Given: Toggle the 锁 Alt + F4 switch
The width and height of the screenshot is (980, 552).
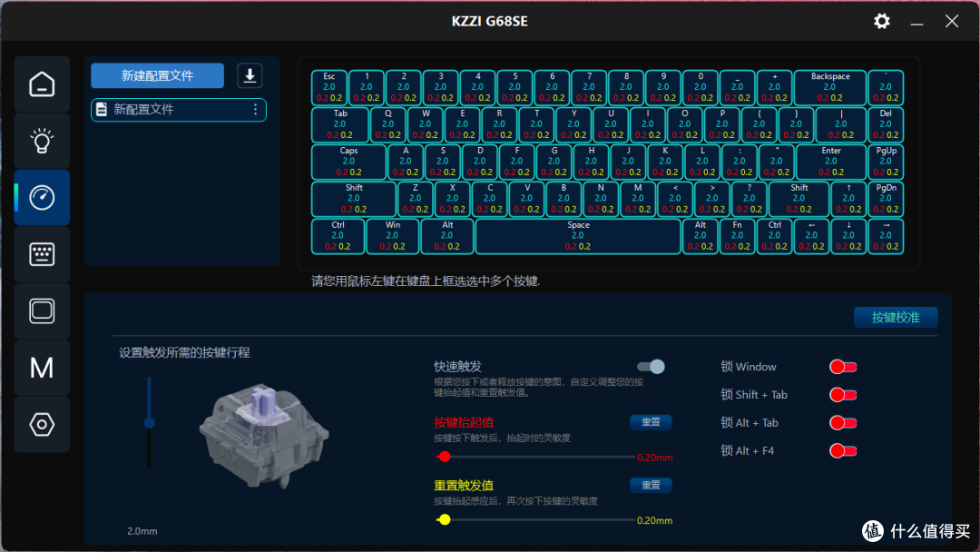Looking at the screenshot, I should (843, 450).
